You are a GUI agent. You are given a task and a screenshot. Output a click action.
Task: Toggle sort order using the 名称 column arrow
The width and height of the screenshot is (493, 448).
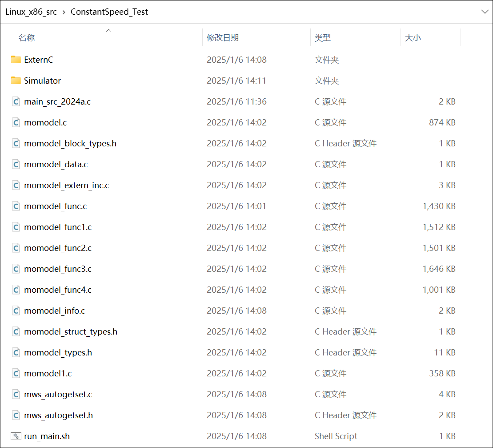coord(108,31)
